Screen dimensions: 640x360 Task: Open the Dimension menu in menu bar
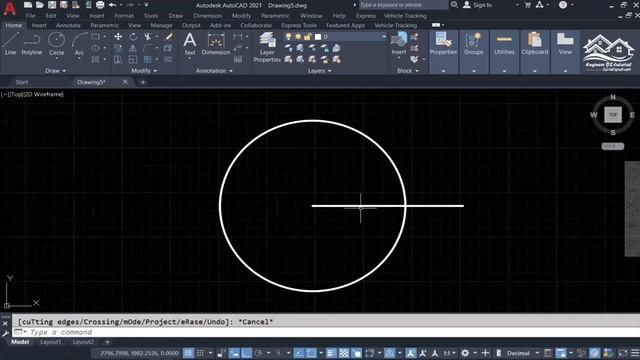[207, 16]
